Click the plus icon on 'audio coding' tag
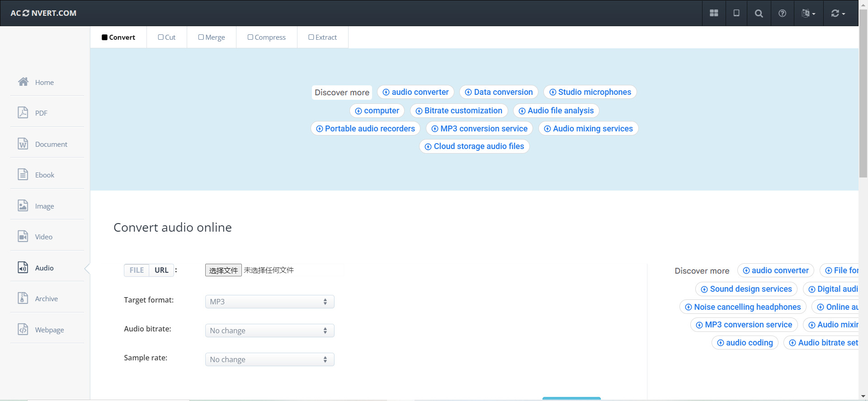 [721, 343]
